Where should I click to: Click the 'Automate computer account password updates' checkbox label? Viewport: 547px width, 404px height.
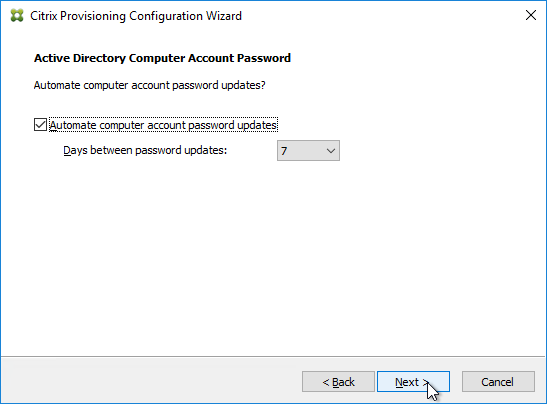point(163,125)
